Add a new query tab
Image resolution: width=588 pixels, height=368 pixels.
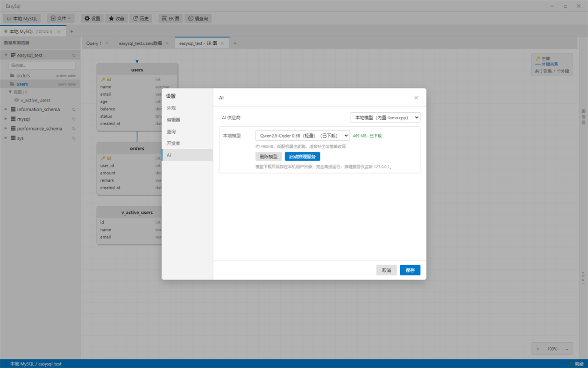coord(235,43)
